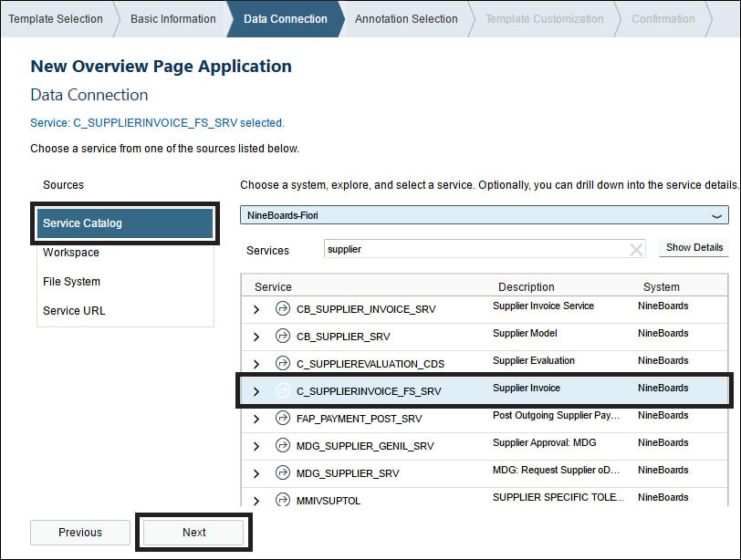Select Workspace as the source
Viewport: 741px width, 560px height.
pyautogui.click(x=71, y=253)
